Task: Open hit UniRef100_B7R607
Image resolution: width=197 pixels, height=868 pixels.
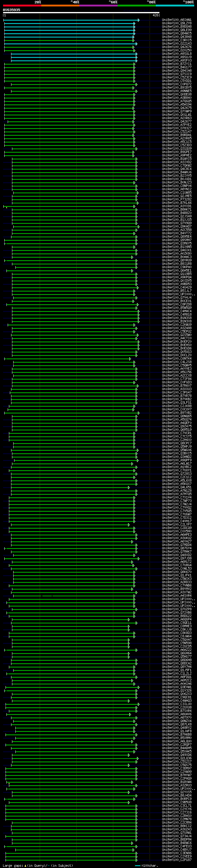Action: click(176, 386)
